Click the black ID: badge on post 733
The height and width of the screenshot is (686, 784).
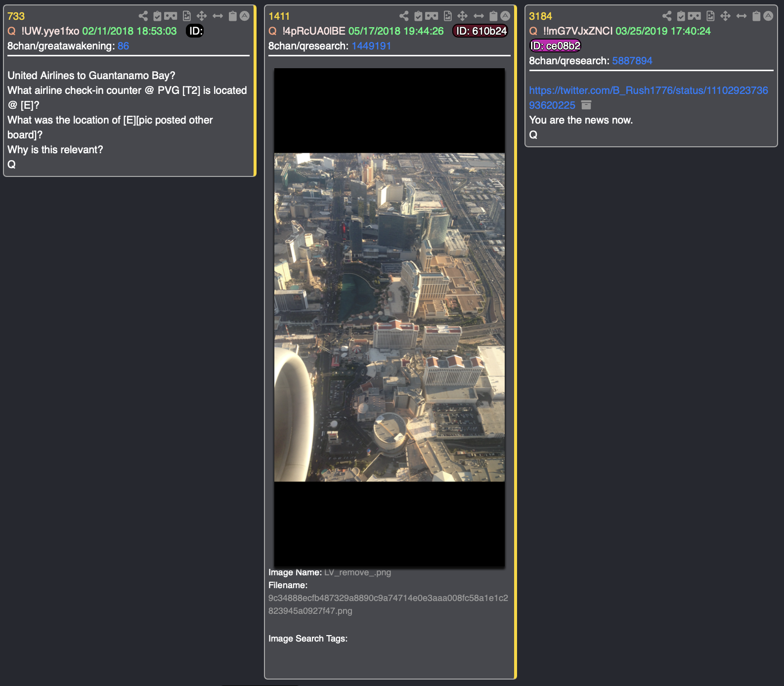pos(195,31)
